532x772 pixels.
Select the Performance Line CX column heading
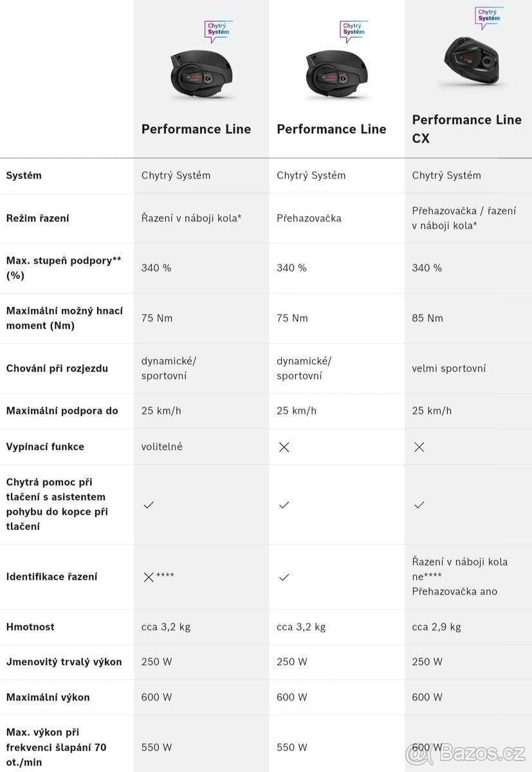(x=466, y=129)
